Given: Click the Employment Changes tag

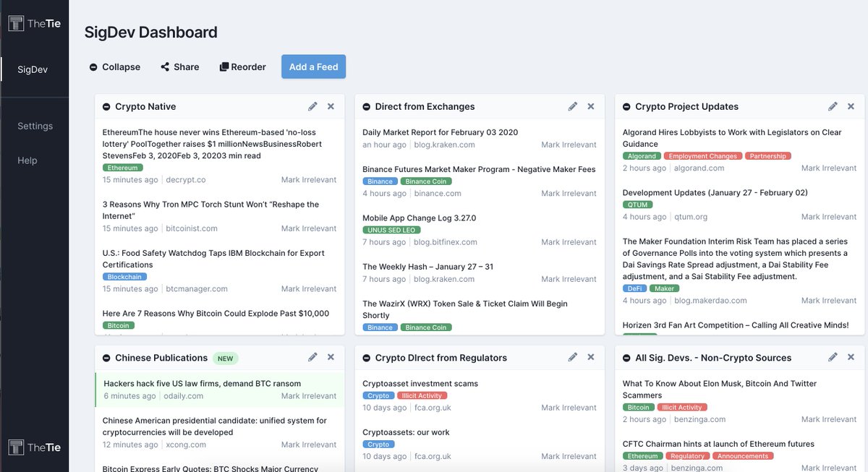Looking at the screenshot, I should [x=702, y=156].
